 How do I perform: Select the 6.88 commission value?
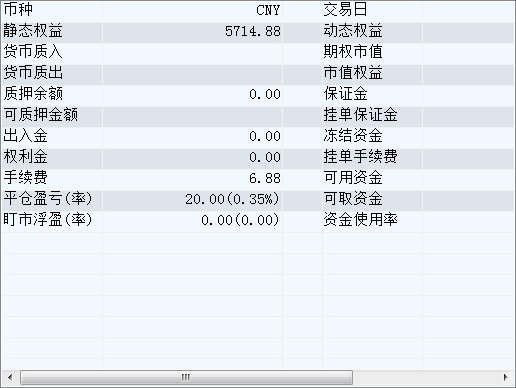click(x=265, y=179)
